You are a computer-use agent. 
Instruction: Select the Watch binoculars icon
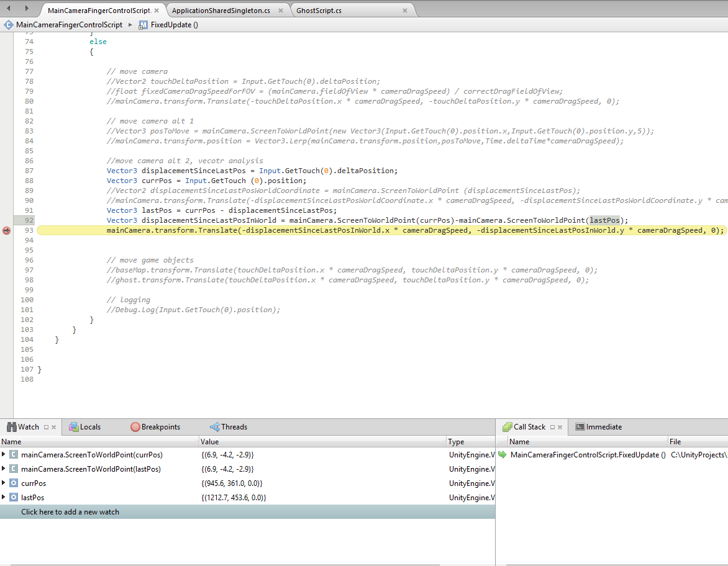tap(12, 426)
